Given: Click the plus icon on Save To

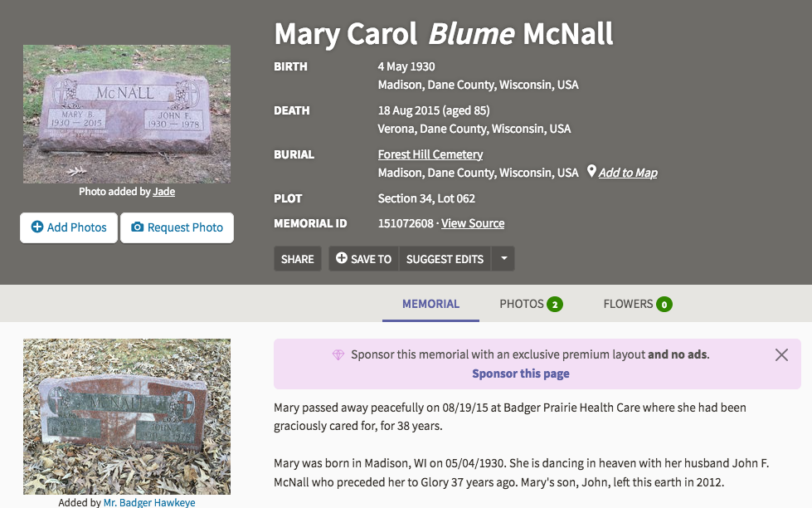Looking at the screenshot, I should coord(342,259).
